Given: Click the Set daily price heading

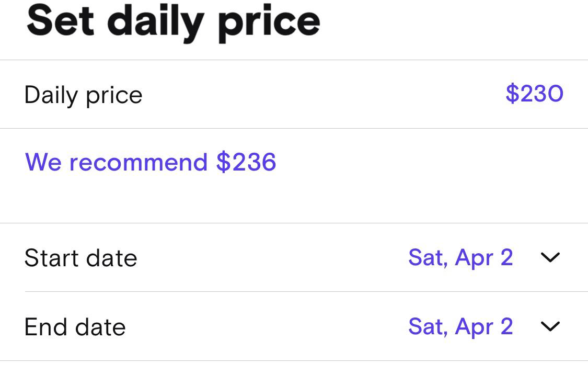Looking at the screenshot, I should tap(172, 21).
